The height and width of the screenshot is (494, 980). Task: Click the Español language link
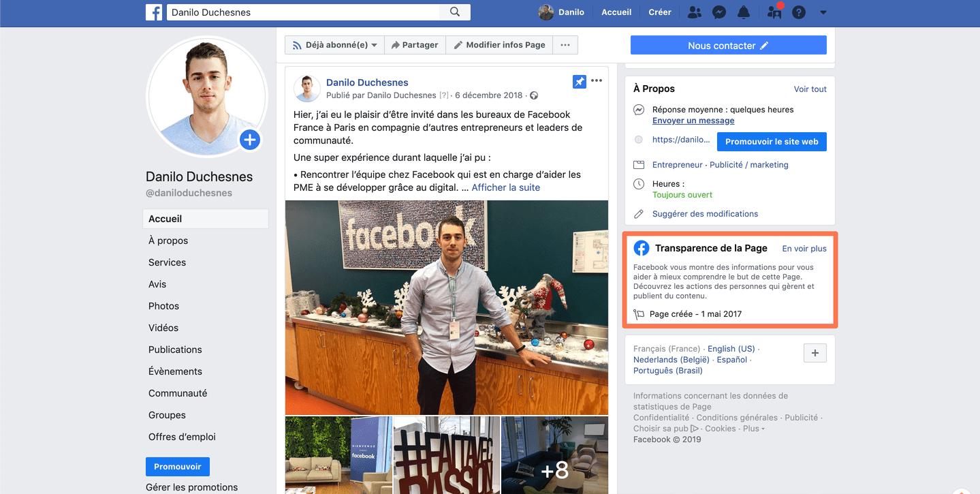click(732, 360)
